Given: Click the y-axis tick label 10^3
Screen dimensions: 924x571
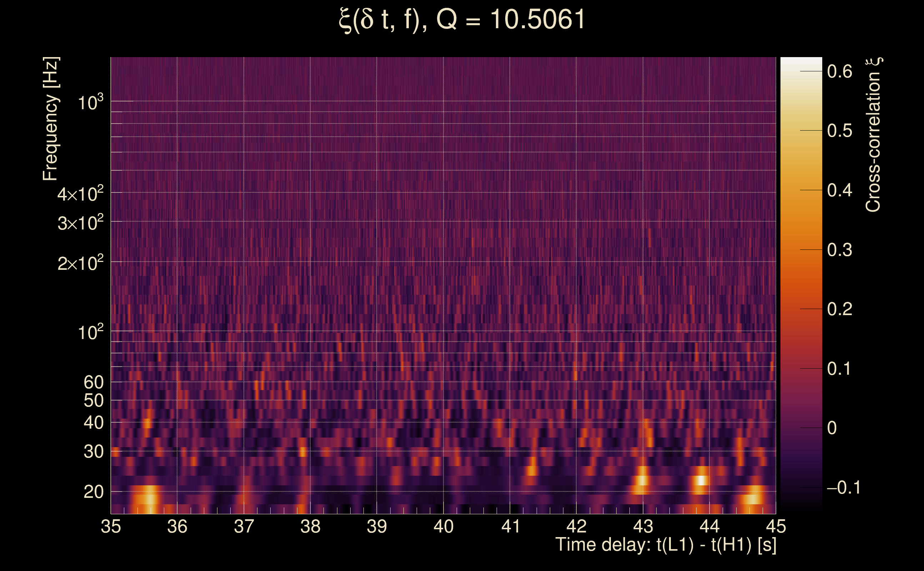Looking at the screenshot, I should click(90, 103).
